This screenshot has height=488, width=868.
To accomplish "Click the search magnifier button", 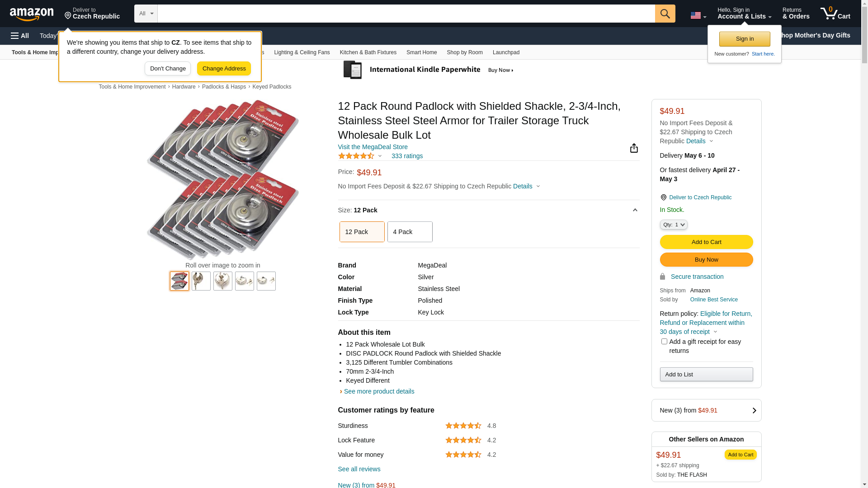I will click(665, 14).
